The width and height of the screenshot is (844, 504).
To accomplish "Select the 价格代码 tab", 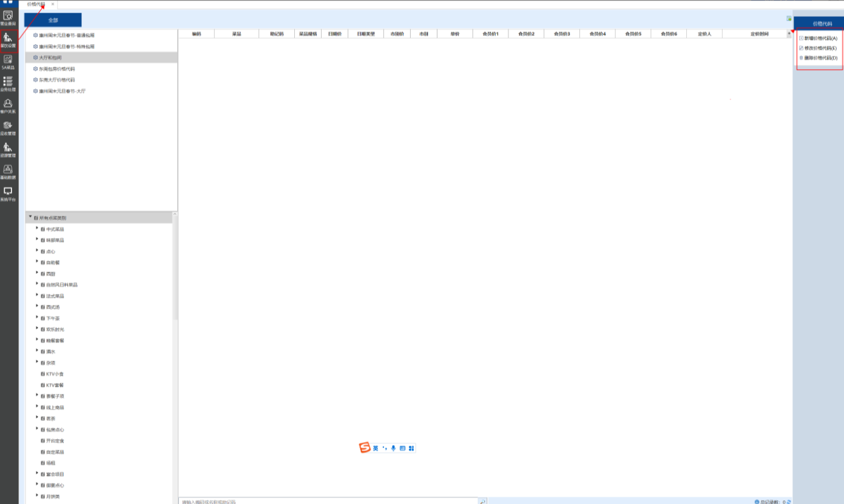I will click(x=36, y=4).
